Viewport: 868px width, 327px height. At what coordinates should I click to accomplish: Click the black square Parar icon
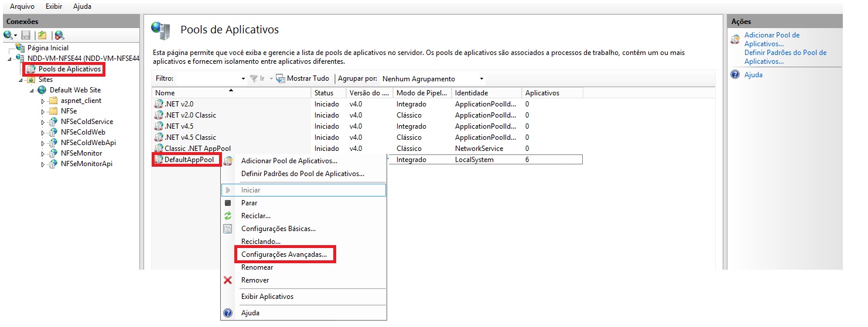pyautogui.click(x=228, y=203)
